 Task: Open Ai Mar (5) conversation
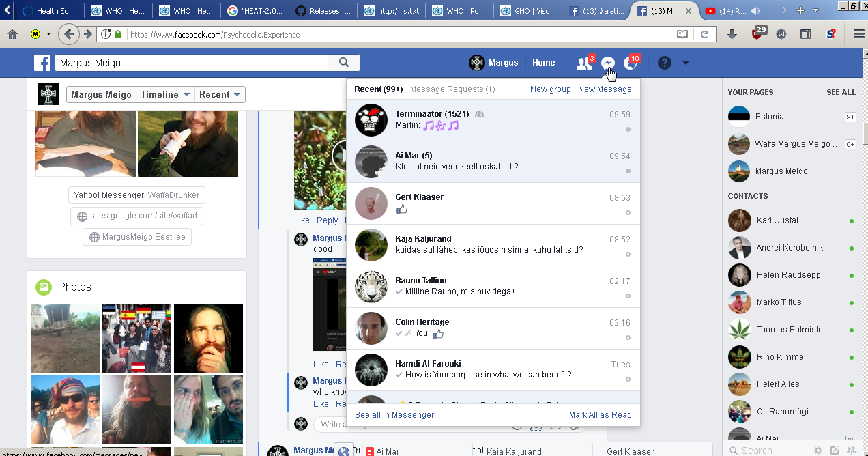(x=493, y=162)
